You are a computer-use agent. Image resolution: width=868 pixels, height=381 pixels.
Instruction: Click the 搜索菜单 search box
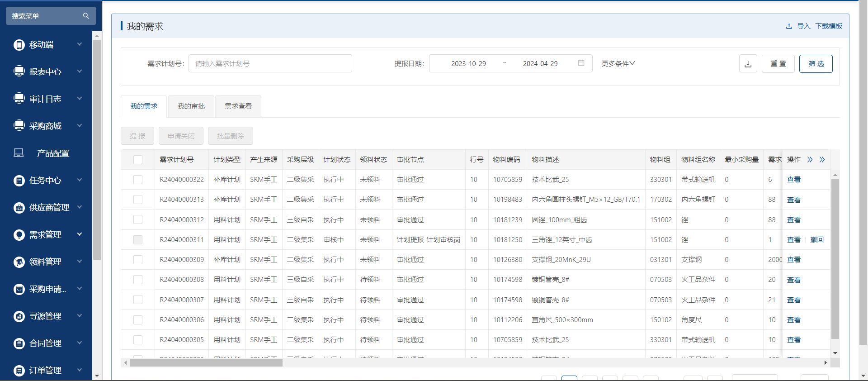[x=51, y=16]
